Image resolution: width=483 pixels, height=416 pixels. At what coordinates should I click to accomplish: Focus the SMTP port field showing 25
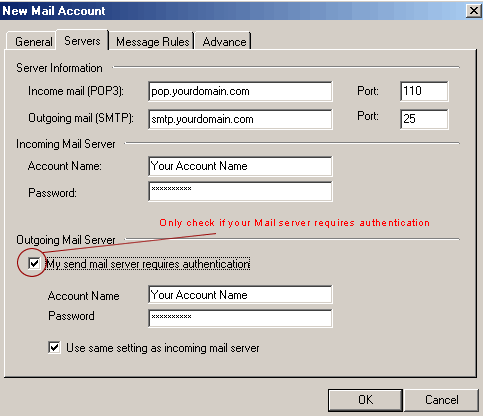(424, 119)
